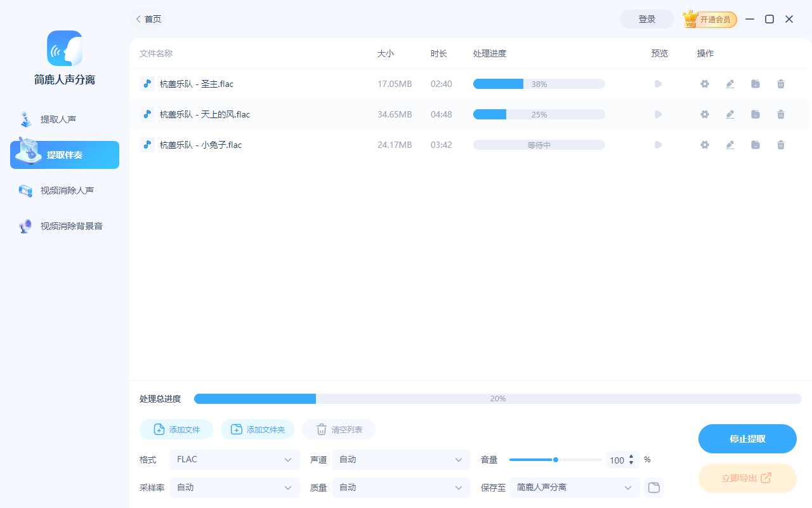The width and height of the screenshot is (812, 508).
Task: Edit the 杭盖乐队 - 圣主.flac entry
Action: click(730, 84)
